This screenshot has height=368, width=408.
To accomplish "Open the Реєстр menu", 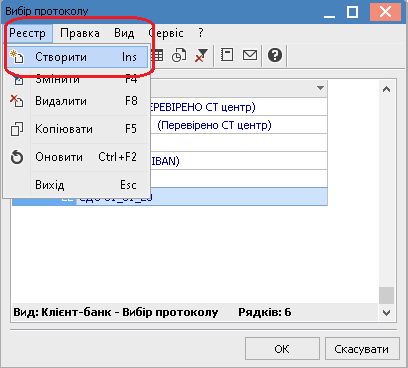I will (x=28, y=33).
